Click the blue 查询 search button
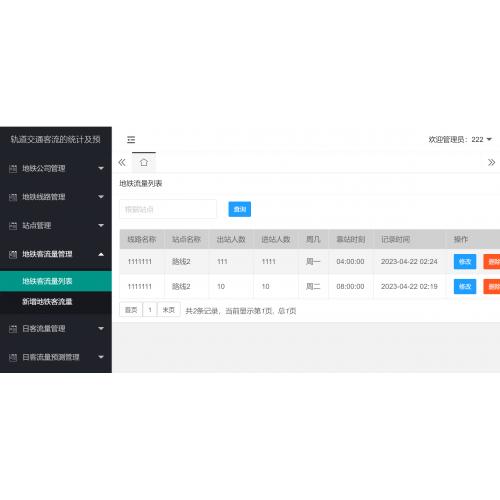Viewport: 500px width, 500px height. click(240, 209)
